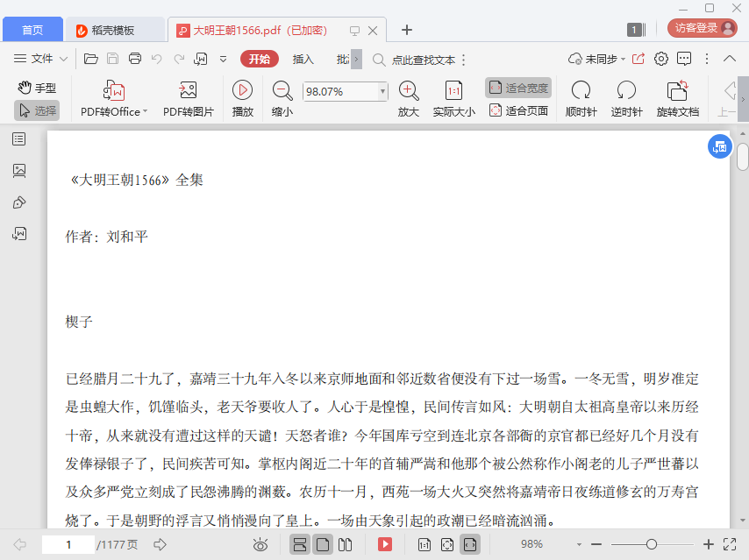Toggle status bar fit width icon
The image size is (749, 560).
click(470, 544)
